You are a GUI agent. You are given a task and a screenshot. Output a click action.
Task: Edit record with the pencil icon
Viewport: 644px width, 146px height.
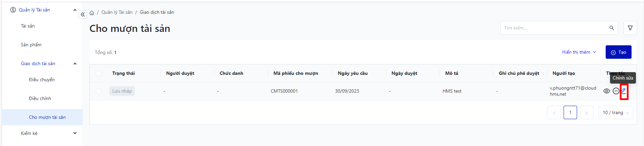point(623,91)
